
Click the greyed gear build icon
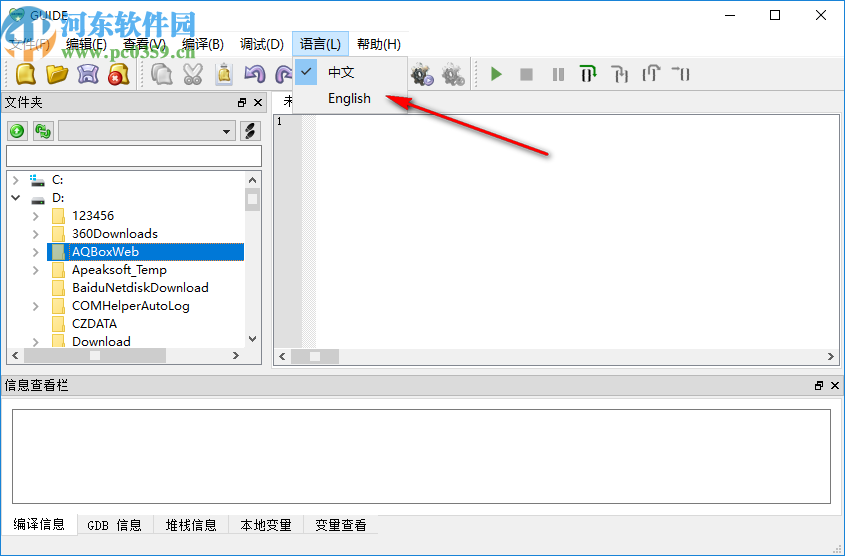453,74
